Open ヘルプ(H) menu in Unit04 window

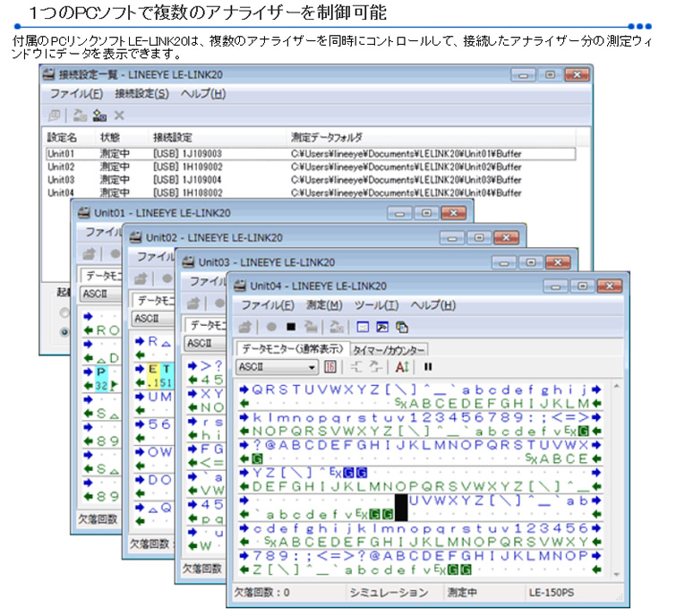pyautogui.click(x=432, y=305)
